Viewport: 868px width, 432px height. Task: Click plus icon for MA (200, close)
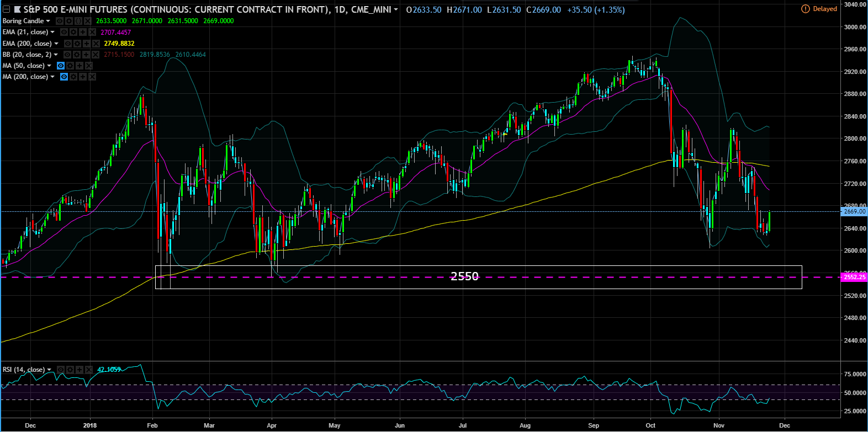(x=83, y=77)
